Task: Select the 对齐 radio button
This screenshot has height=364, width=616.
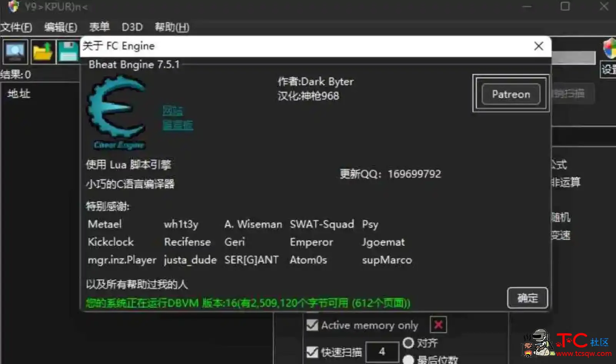Action: [408, 342]
